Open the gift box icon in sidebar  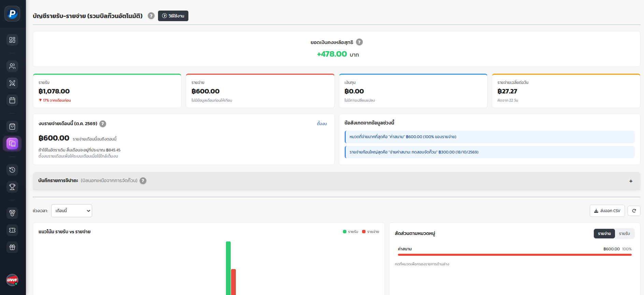[x=12, y=247]
